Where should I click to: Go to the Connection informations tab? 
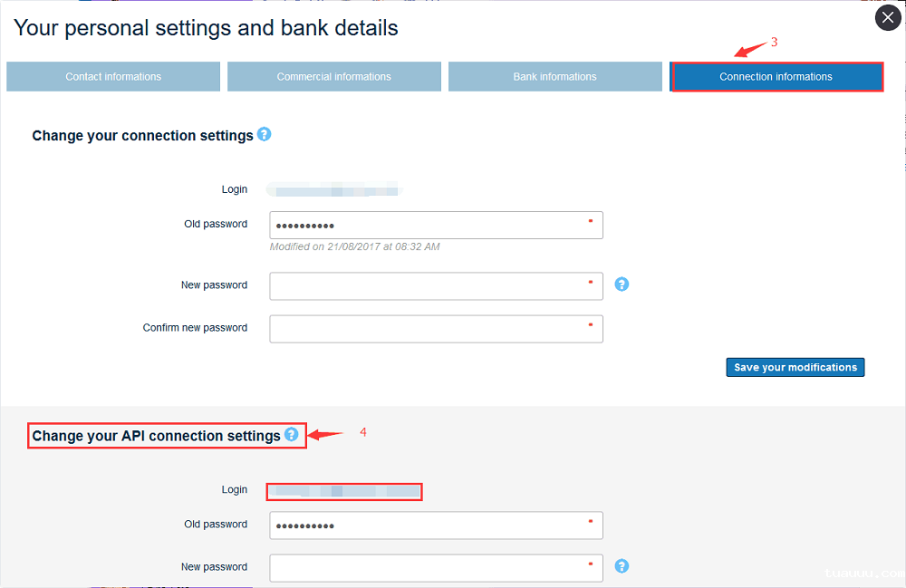[x=776, y=77]
